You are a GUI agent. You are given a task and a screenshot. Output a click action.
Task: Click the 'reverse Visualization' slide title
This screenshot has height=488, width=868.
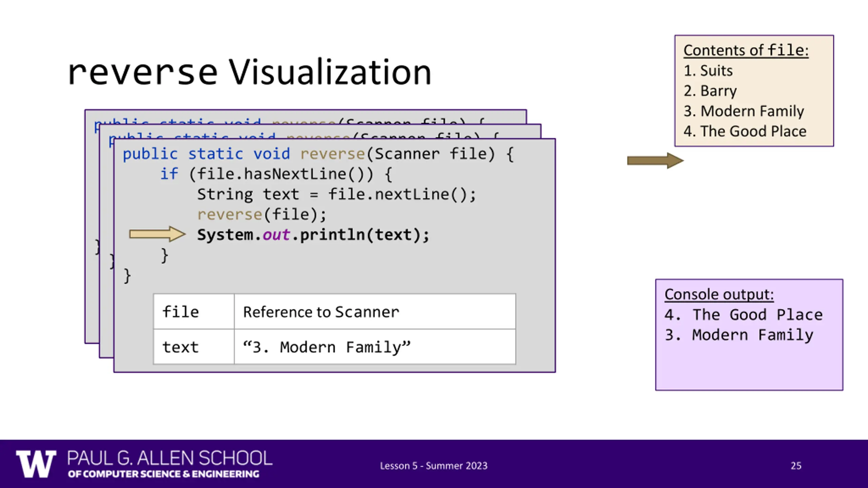pos(250,72)
